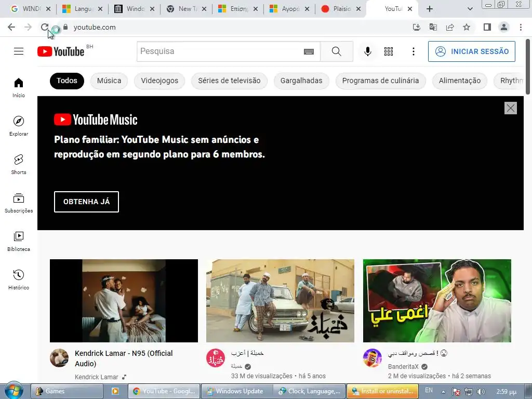Click the EN language indicator
Image resolution: width=532 pixels, height=399 pixels.
[429, 390]
